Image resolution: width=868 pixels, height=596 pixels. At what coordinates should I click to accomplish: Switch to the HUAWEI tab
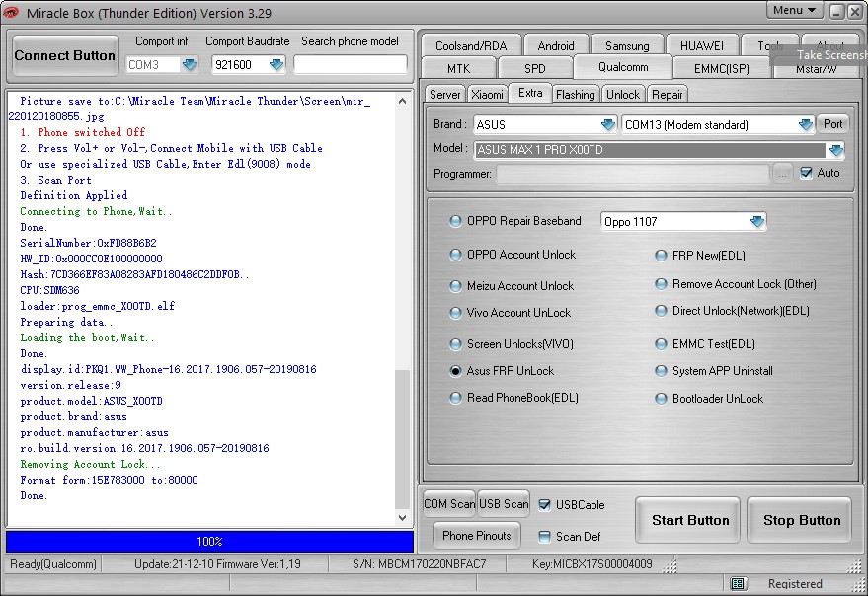pyautogui.click(x=701, y=45)
